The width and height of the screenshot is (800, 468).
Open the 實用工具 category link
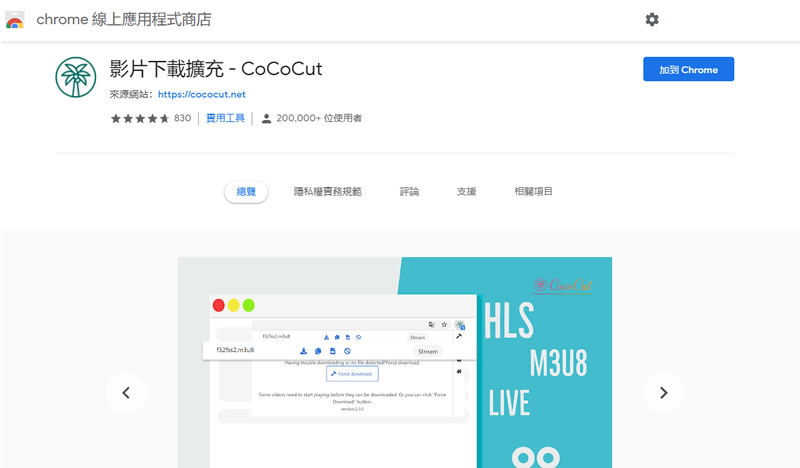225,118
